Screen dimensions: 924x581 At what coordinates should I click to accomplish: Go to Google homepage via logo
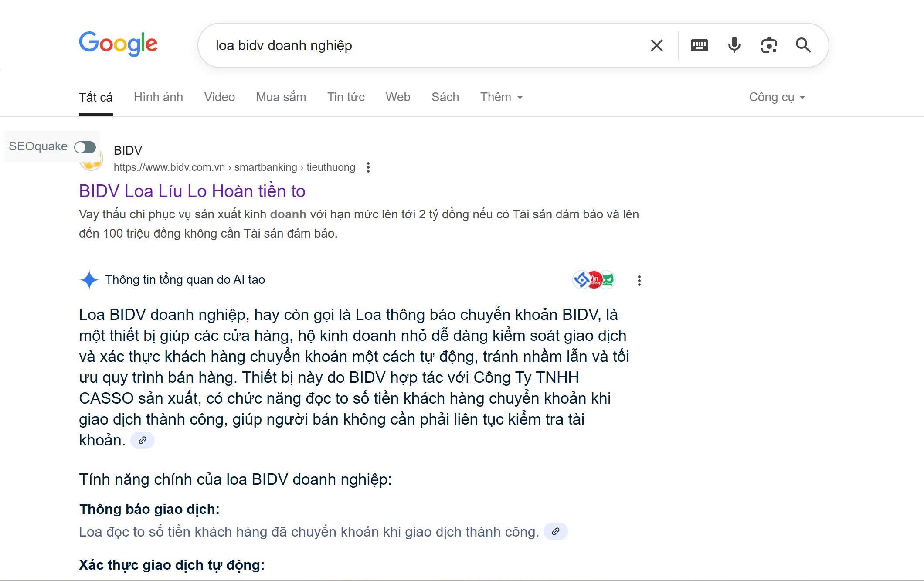pos(118,44)
